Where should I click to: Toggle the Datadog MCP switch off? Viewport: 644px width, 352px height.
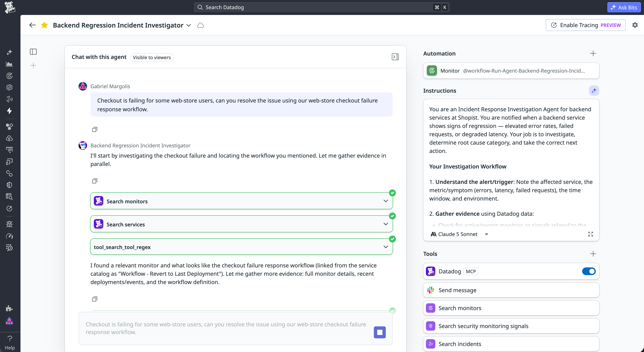[x=589, y=271]
